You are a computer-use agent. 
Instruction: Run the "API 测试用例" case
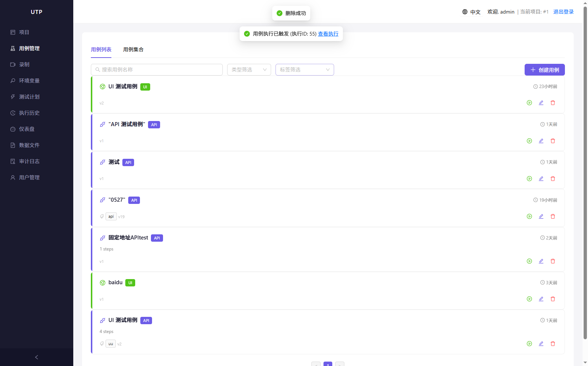click(x=529, y=141)
